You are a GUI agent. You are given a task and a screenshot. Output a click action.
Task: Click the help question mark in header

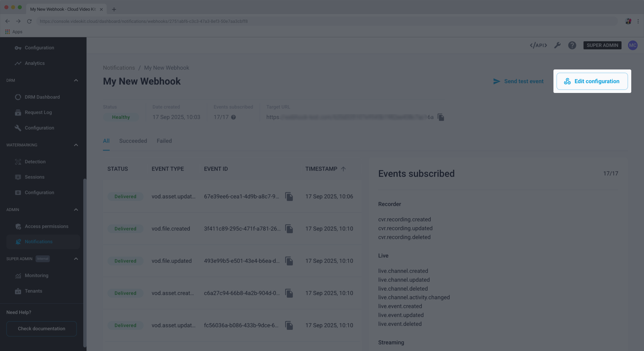[572, 45]
